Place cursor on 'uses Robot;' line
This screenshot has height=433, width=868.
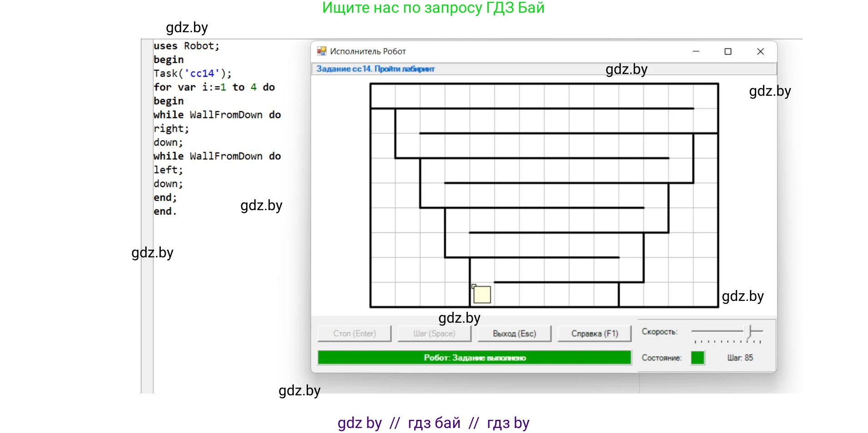coord(186,46)
